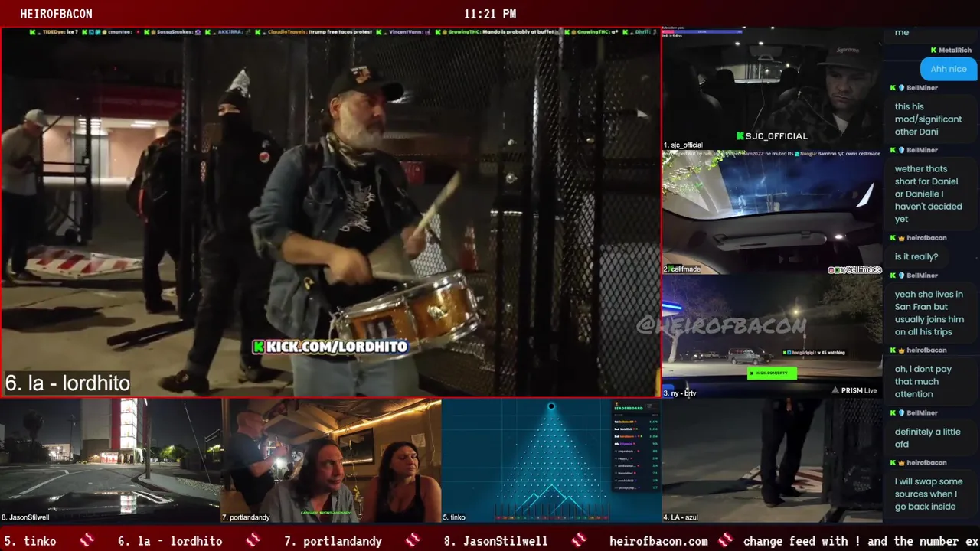Select the cellfmade windshield feed
Image resolution: width=980 pixels, height=551 pixels.
pos(772,212)
